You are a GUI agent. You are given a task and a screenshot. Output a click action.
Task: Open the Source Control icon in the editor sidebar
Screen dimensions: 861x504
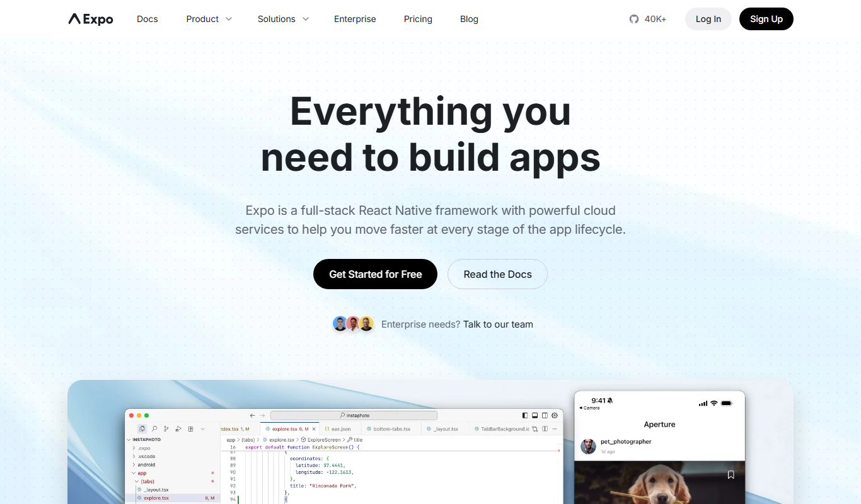coord(166,429)
